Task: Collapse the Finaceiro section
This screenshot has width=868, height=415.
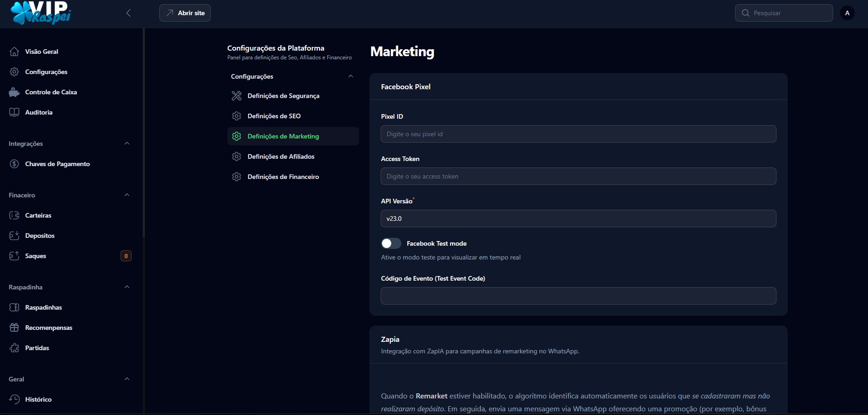Action: (127, 195)
